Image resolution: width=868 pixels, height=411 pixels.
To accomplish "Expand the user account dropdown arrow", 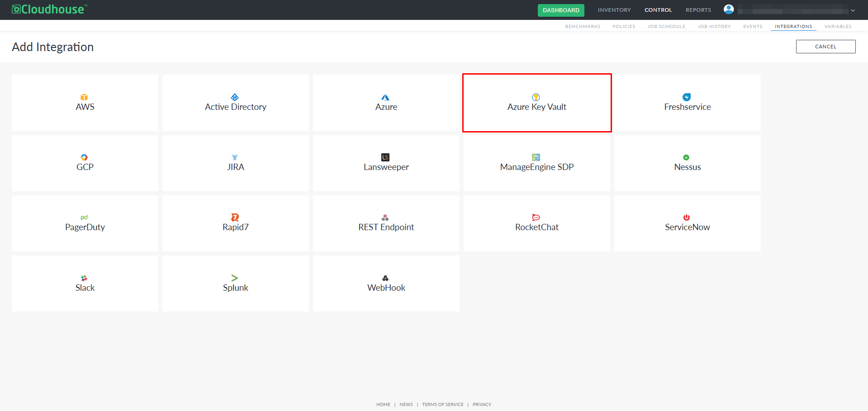I will [853, 10].
